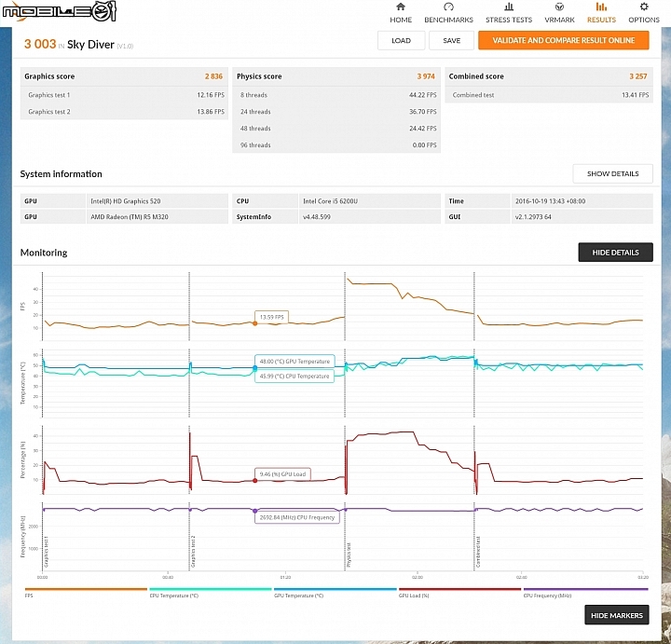Toggle the CPU Frequency legend bar
The height and width of the screenshot is (644, 671).
(x=585, y=589)
